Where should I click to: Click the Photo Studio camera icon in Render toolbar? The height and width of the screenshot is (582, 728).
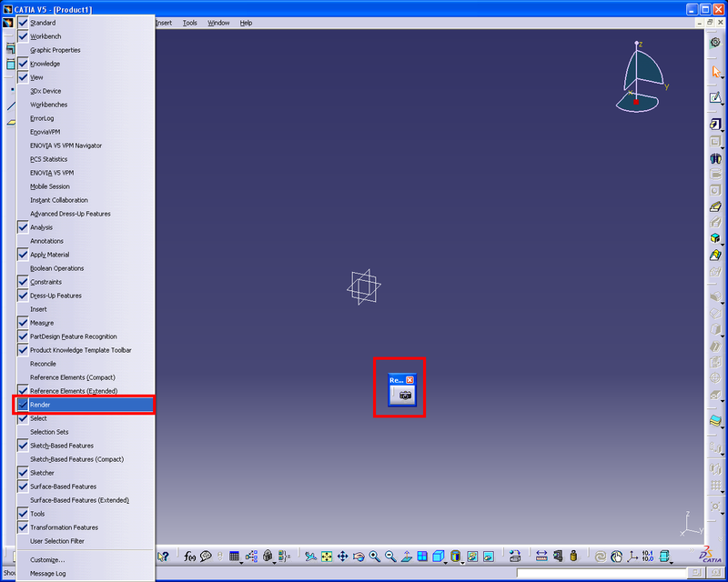click(x=404, y=396)
